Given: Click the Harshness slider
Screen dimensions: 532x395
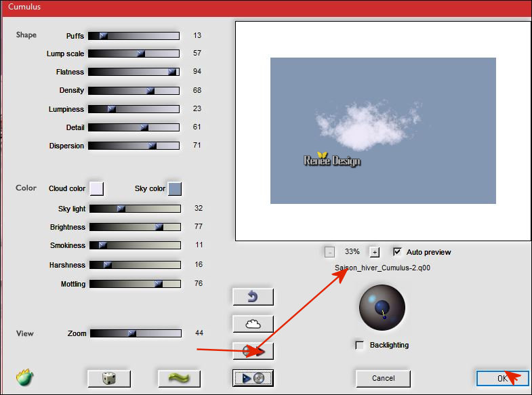Looking at the screenshot, I should [135, 265].
